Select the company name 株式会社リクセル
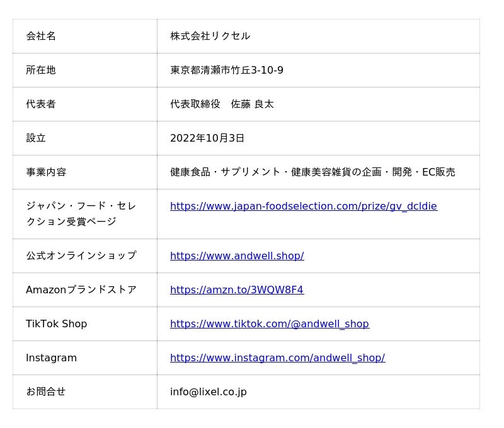504x428 pixels. tap(210, 36)
